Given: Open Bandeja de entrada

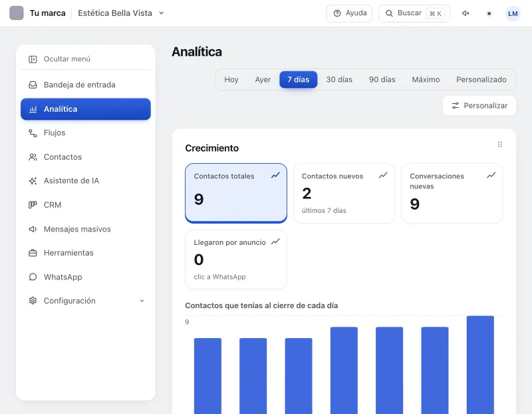Looking at the screenshot, I should (86, 85).
